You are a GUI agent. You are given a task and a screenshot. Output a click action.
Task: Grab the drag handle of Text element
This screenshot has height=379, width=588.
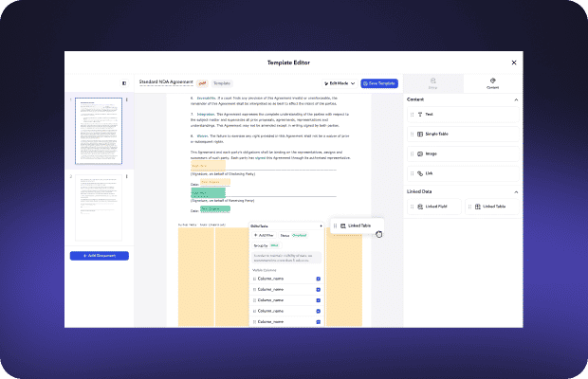413,115
